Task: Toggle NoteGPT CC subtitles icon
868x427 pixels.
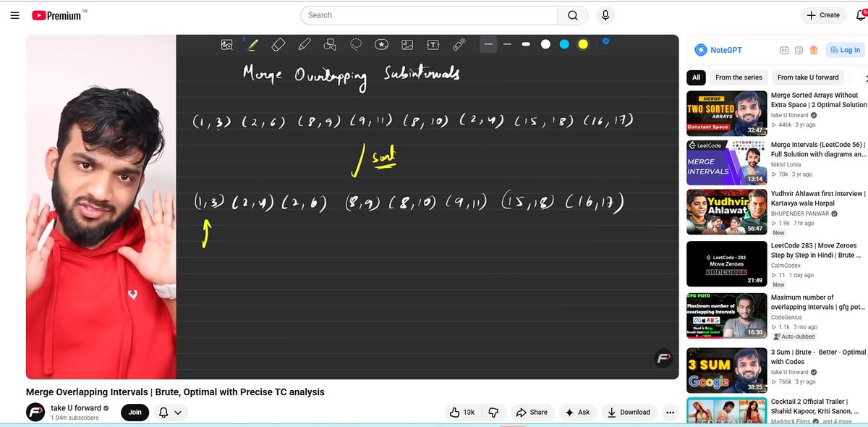Action: coord(784,50)
